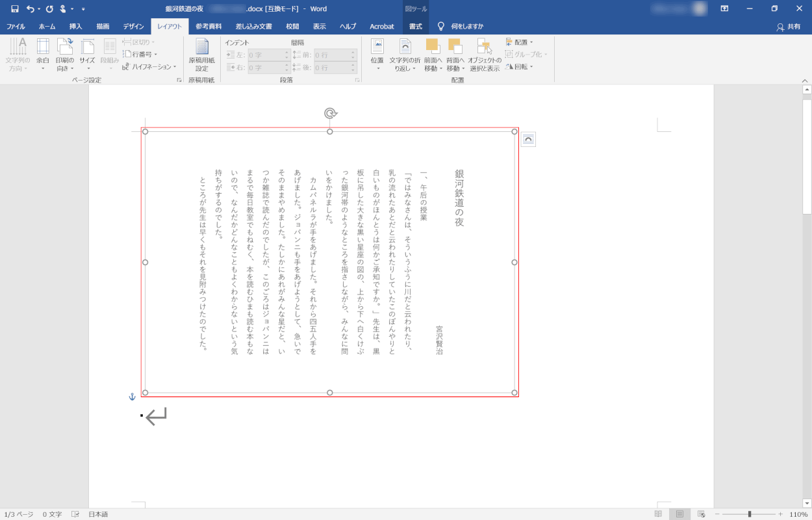Viewport: 812px width, 520px height.
Task: Click the 共有 share button
Action: click(789, 27)
